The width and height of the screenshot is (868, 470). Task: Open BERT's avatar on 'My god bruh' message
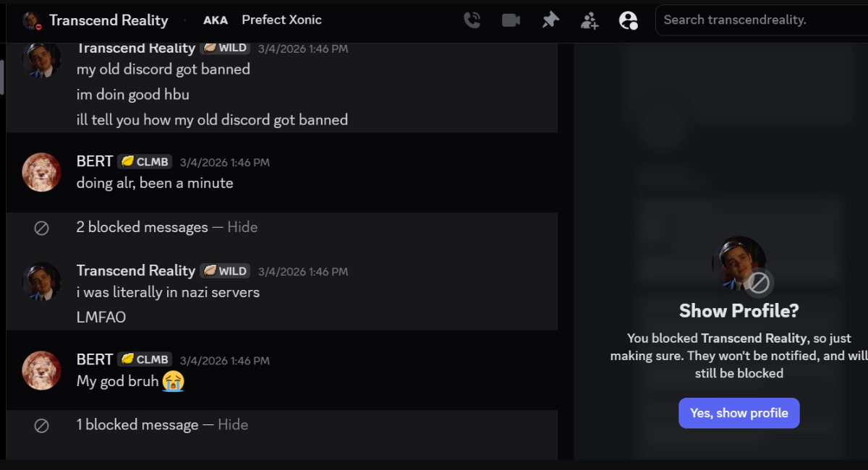pos(42,369)
